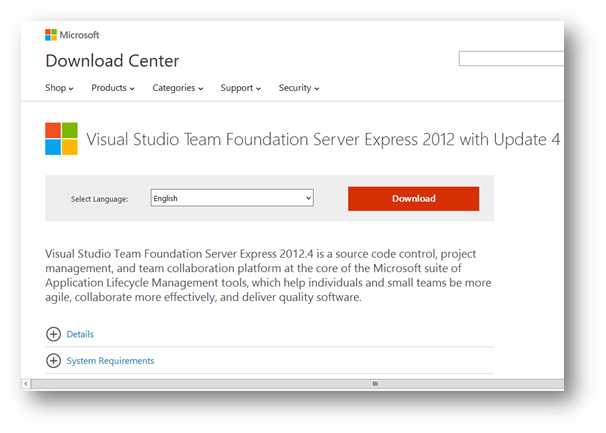Open the Shop menu
Screen dimensions: 606x433
point(59,88)
